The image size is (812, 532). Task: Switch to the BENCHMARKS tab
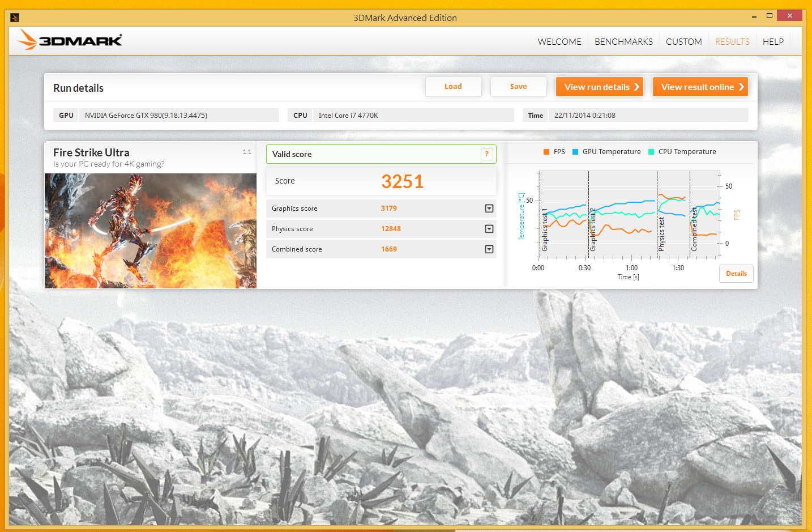[623, 41]
